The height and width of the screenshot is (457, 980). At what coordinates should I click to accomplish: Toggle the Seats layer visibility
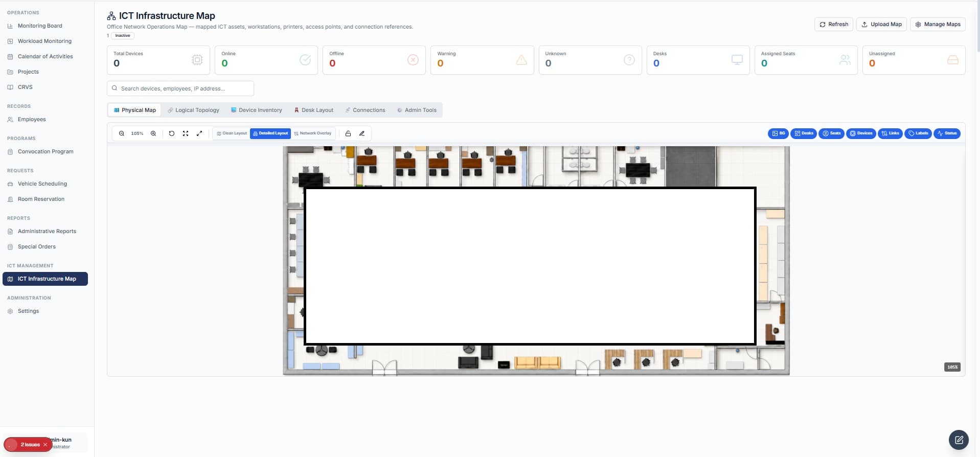[x=831, y=133]
